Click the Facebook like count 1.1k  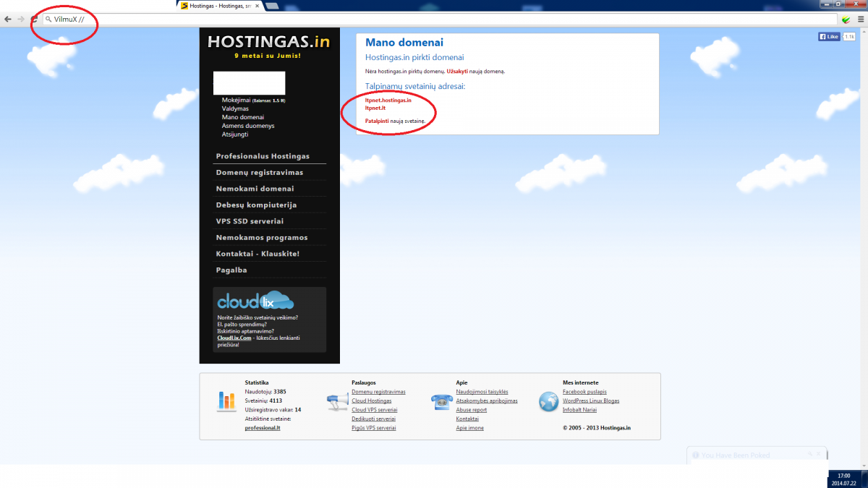(x=848, y=37)
